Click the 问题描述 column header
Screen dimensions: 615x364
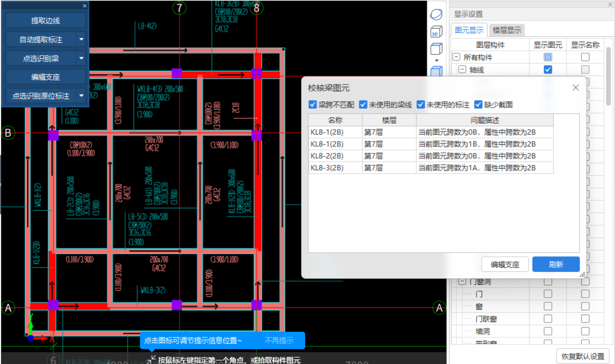tap(485, 120)
